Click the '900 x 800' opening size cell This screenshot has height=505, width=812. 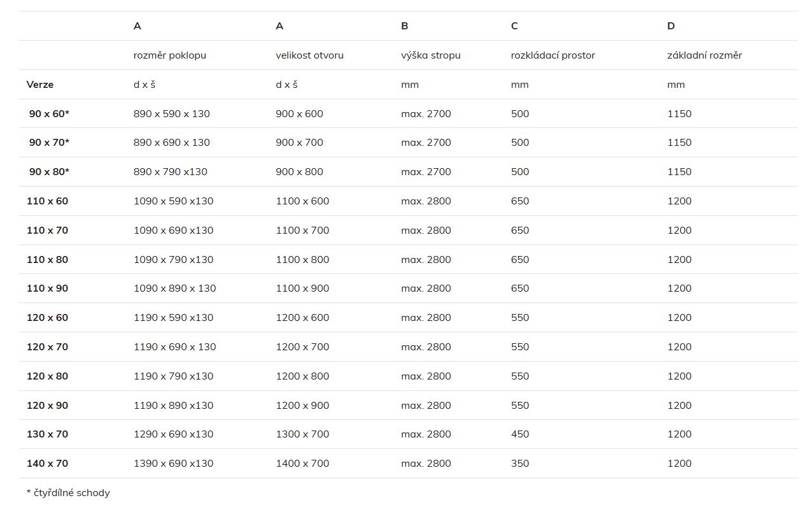(x=299, y=172)
